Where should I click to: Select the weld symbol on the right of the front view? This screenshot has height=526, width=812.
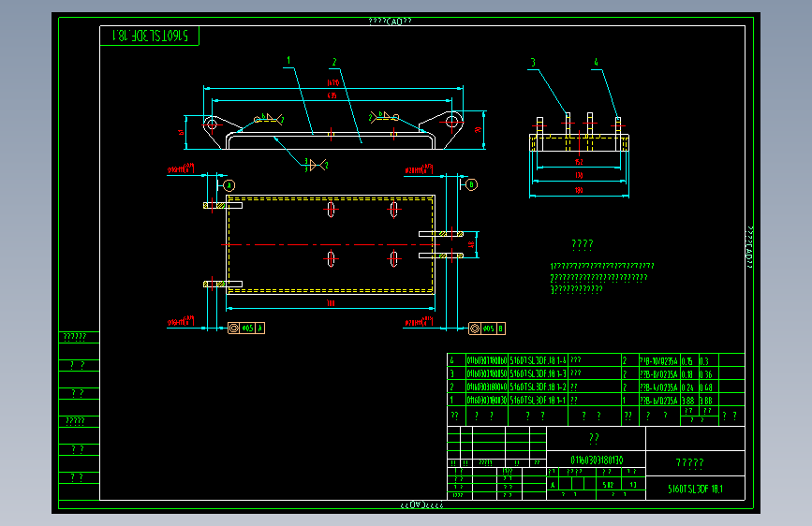coord(384,117)
